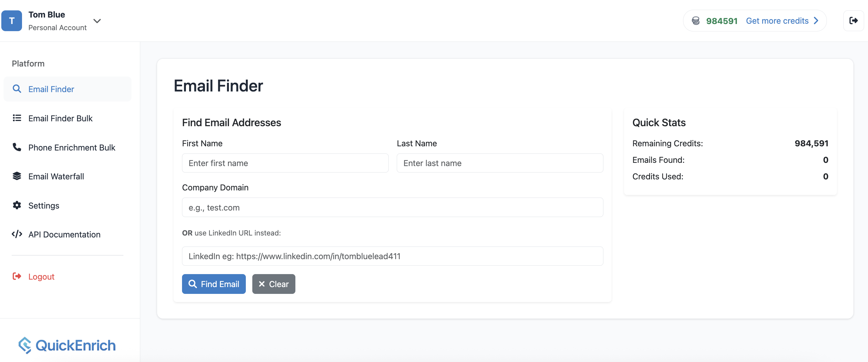
Task: Open the Email Waterfall menu item
Action: (x=56, y=176)
